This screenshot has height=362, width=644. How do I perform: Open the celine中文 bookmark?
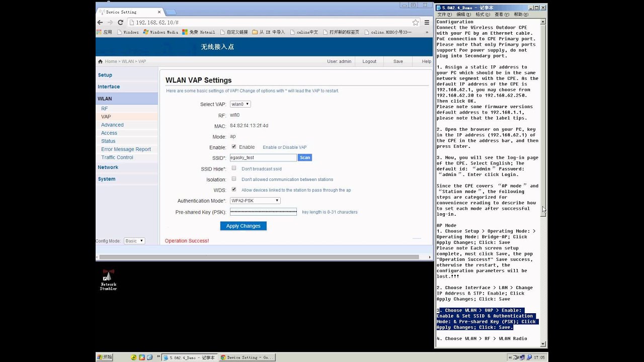click(x=304, y=32)
